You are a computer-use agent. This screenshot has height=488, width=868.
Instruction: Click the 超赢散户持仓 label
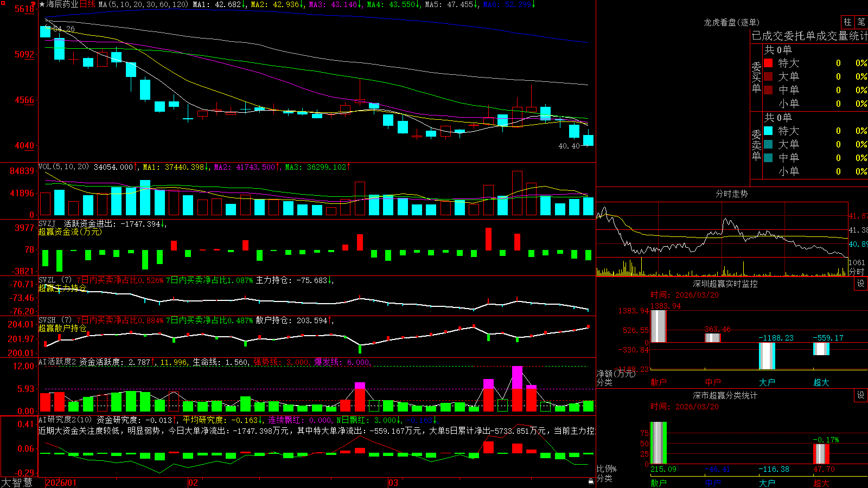(x=62, y=328)
